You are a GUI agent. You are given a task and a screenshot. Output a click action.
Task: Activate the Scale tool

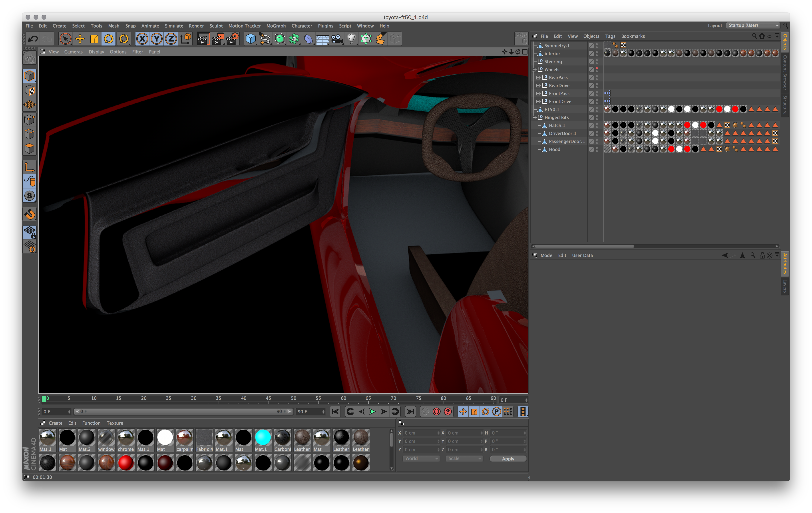(x=94, y=39)
